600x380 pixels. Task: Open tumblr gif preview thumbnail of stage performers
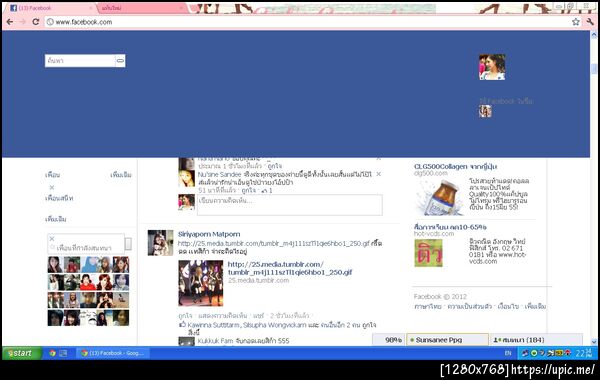[x=201, y=283]
